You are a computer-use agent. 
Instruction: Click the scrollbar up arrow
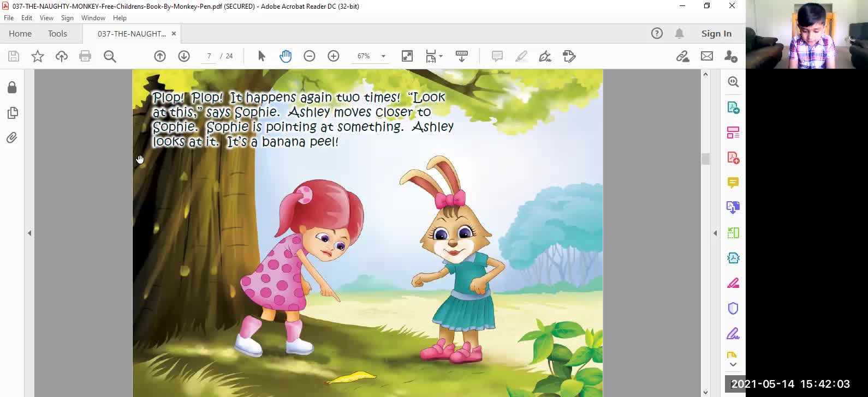(x=705, y=74)
